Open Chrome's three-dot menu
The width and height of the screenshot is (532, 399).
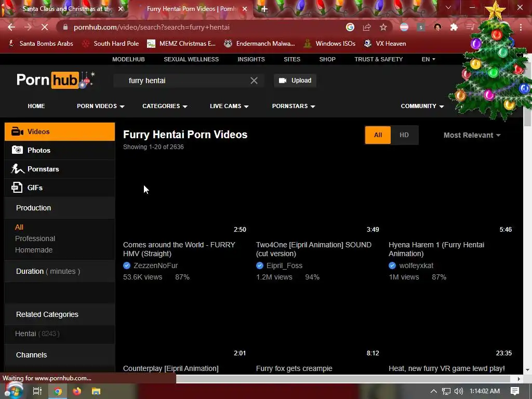click(521, 27)
